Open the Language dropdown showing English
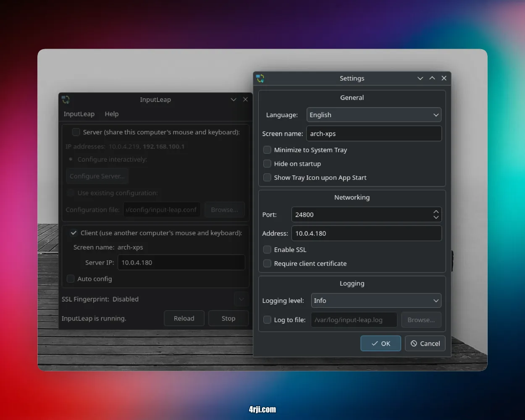 374,115
